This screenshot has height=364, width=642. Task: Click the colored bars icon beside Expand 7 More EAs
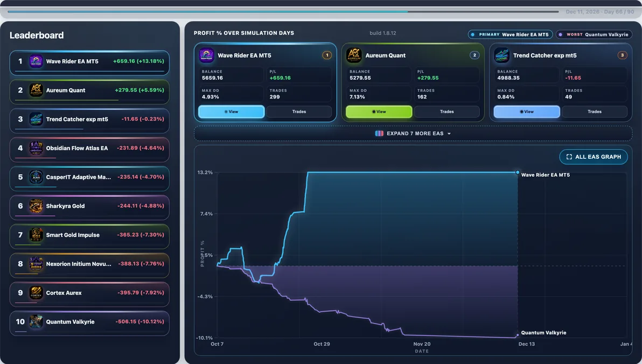(x=379, y=134)
